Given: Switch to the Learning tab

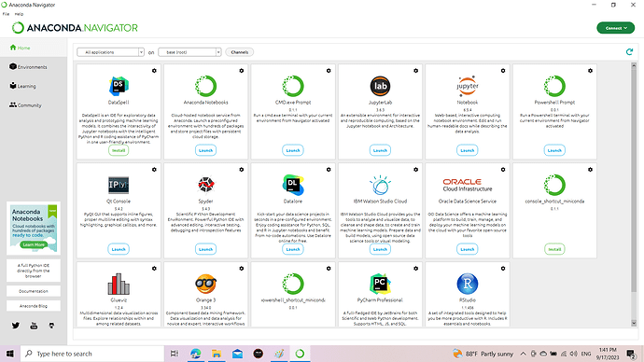Looking at the screenshot, I should pyautogui.click(x=22, y=86).
